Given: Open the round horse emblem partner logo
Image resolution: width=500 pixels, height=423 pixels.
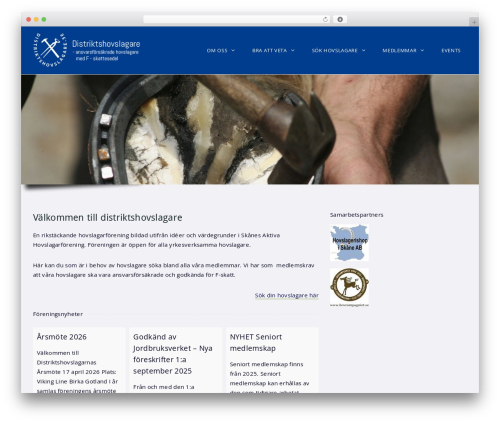Looking at the screenshot, I should click(x=349, y=287).
